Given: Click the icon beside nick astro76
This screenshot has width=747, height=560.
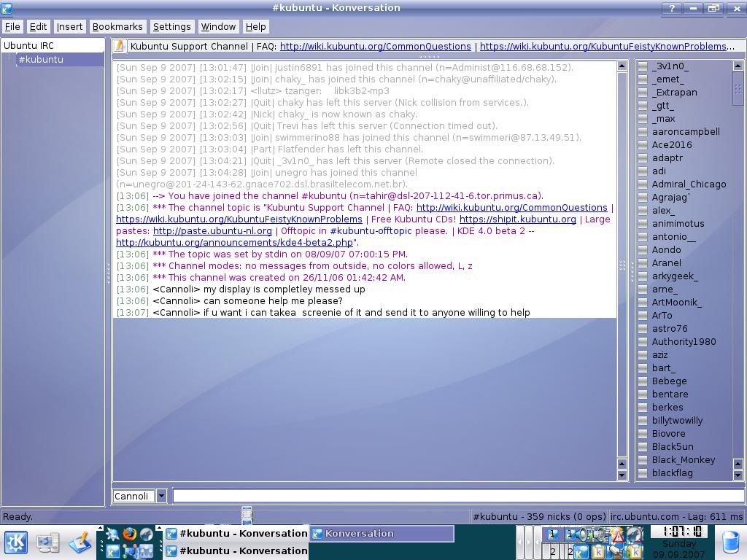Looking at the screenshot, I should [x=643, y=329].
